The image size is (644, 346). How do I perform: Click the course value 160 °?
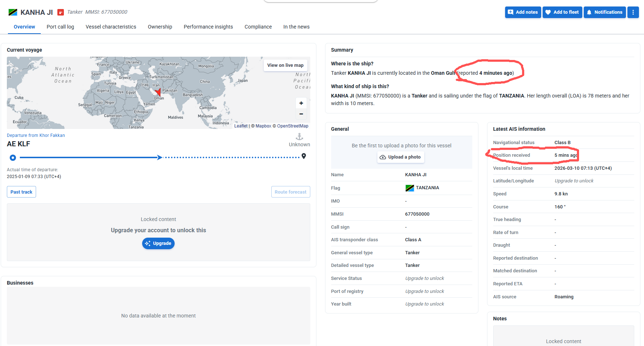point(560,207)
